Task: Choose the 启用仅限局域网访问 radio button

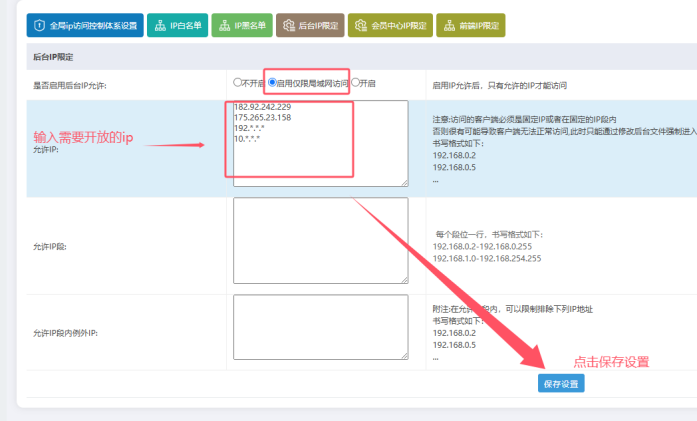Action: [272, 83]
